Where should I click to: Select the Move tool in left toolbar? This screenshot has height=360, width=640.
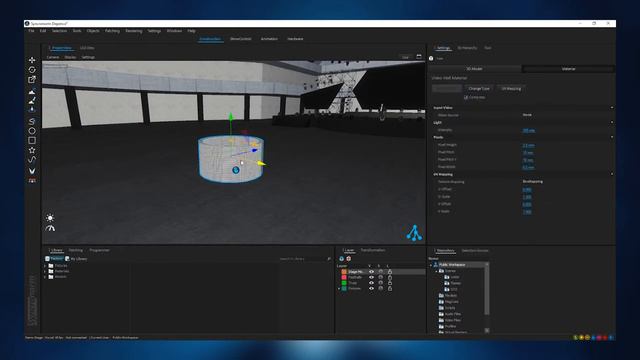[x=32, y=60]
